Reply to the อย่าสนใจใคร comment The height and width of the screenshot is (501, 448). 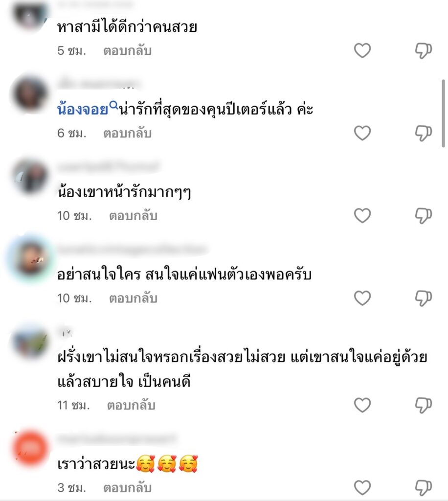(133, 298)
